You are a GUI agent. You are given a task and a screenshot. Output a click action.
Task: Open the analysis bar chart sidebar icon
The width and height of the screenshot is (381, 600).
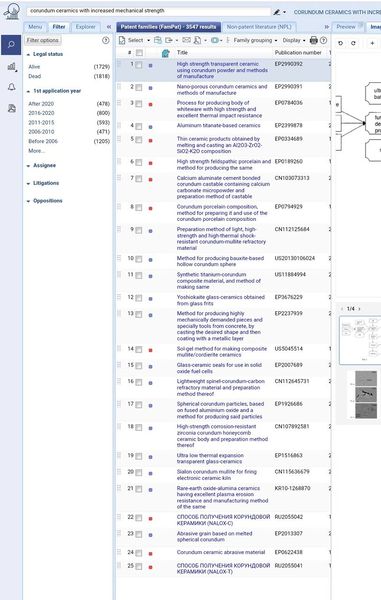point(11,67)
